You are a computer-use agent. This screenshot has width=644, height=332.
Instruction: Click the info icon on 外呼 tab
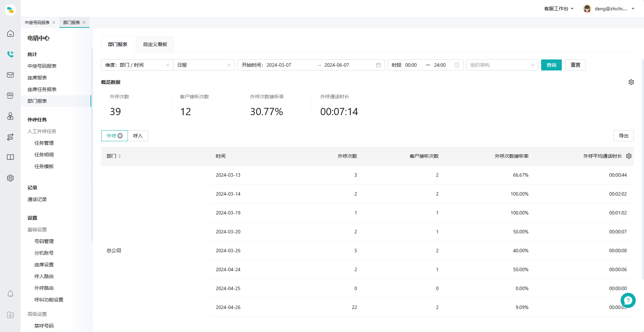tap(120, 136)
